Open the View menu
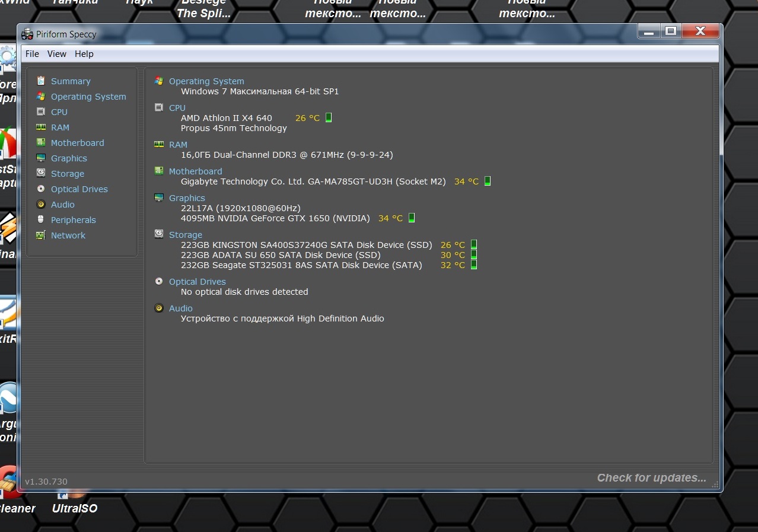Viewport: 758px width, 532px height. [57, 54]
